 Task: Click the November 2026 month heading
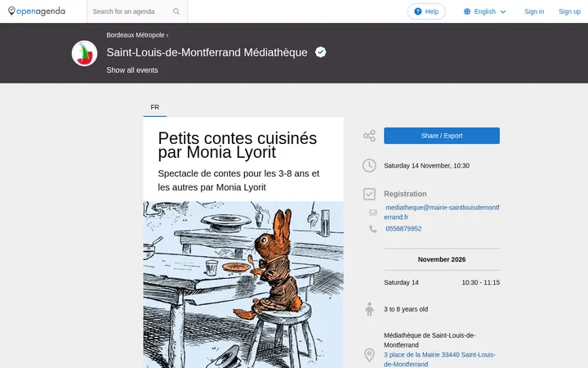click(442, 259)
